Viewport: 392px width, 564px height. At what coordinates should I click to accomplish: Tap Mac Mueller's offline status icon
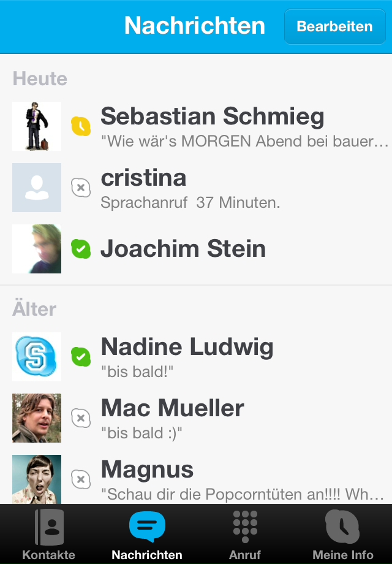tap(81, 418)
